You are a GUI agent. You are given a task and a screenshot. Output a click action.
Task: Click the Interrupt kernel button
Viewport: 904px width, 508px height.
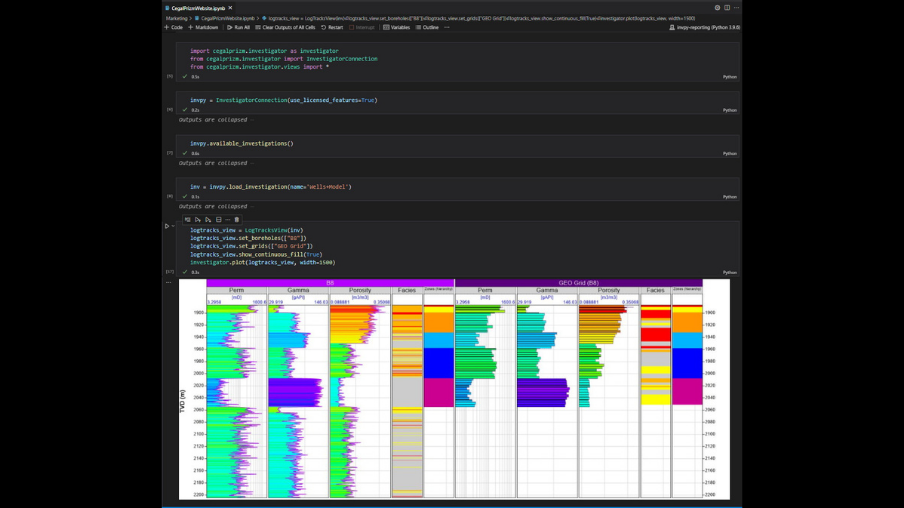(361, 27)
